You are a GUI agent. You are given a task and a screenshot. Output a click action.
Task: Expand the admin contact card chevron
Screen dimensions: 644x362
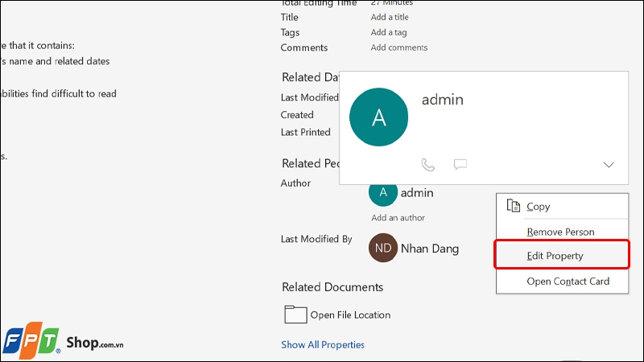pos(609,165)
